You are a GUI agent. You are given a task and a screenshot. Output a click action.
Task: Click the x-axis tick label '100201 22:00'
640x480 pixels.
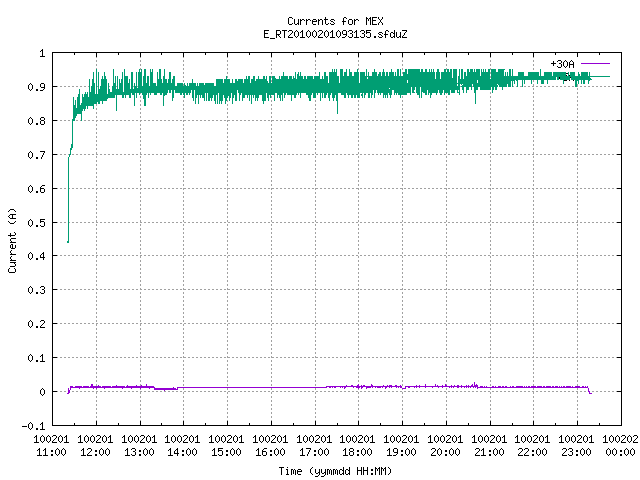[532, 446]
